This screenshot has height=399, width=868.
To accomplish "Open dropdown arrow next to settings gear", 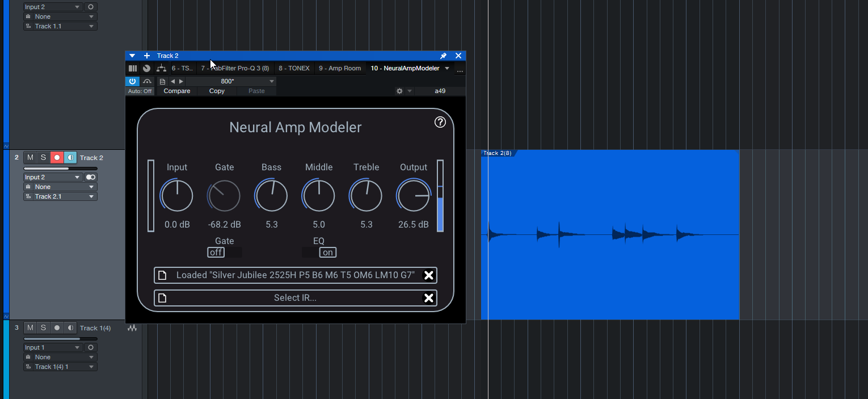I will (410, 91).
